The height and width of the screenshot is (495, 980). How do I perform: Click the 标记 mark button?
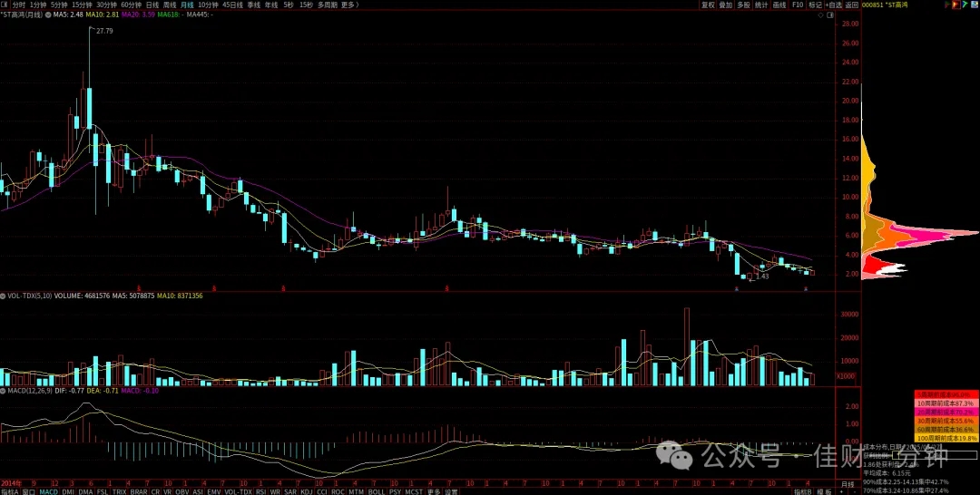(x=815, y=5)
